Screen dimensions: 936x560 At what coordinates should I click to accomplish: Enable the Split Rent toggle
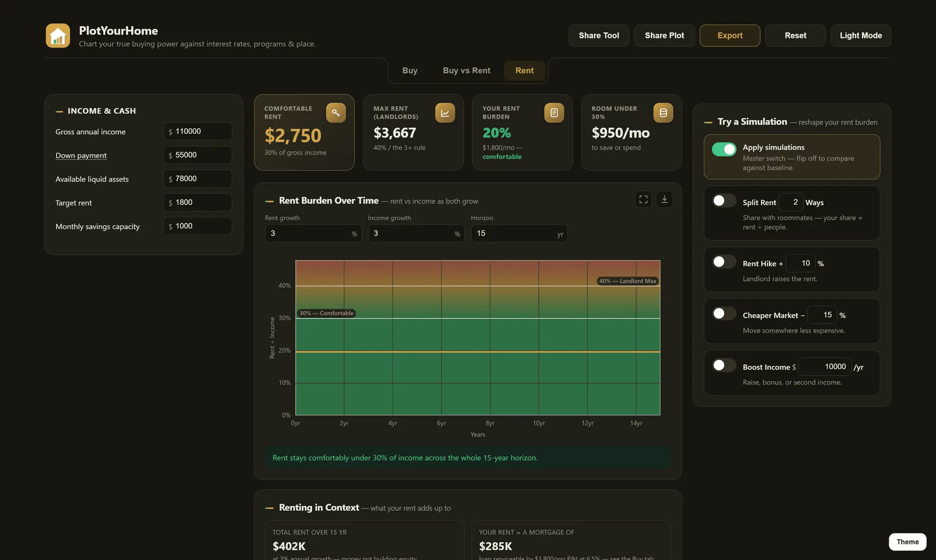coord(724,201)
